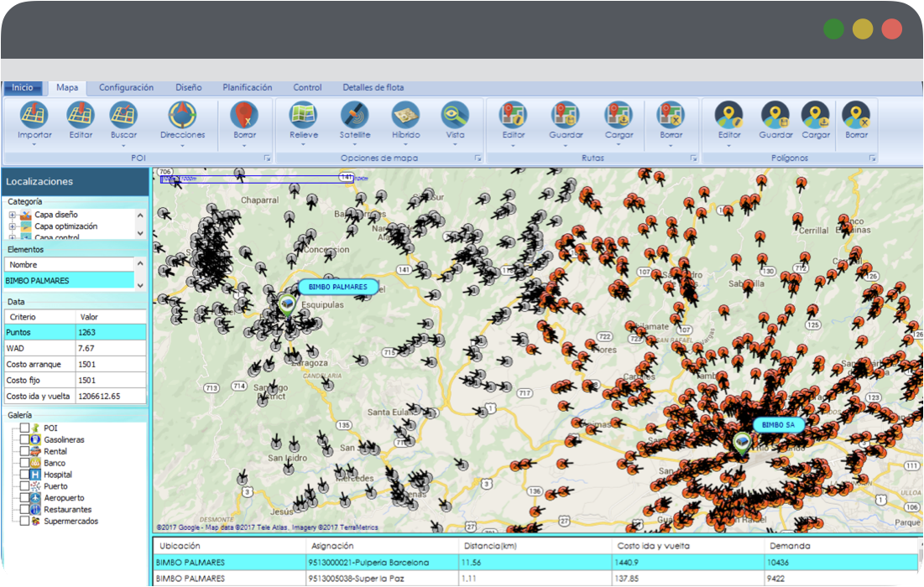Open the Control tab
This screenshot has width=924, height=587.
308,88
